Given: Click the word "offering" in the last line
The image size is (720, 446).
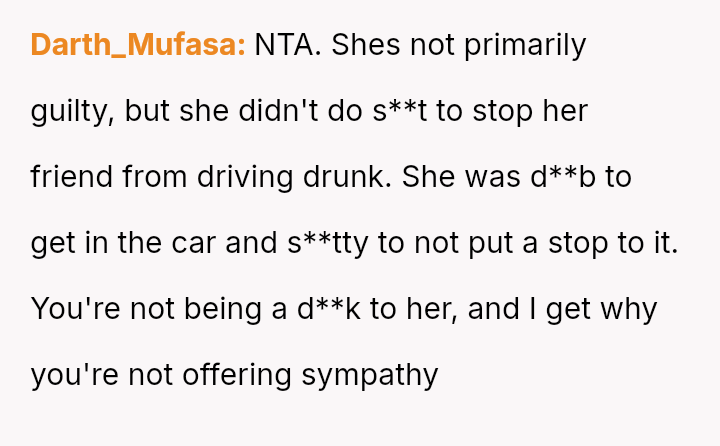Looking at the screenshot, I should coord(240,375).
